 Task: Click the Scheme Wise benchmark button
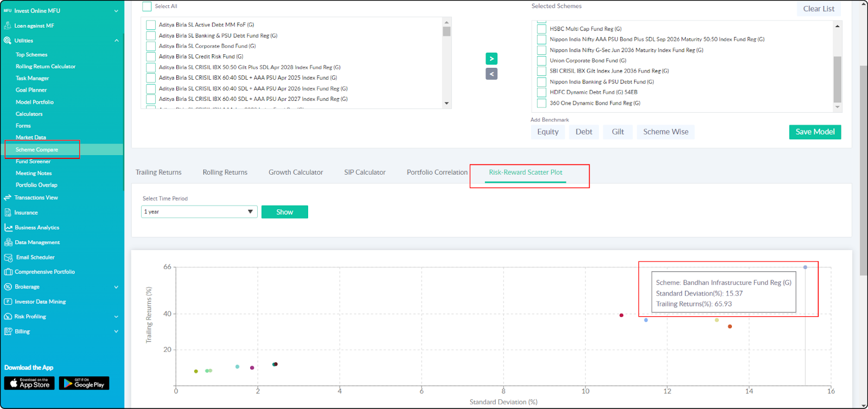tap(666, 132)
